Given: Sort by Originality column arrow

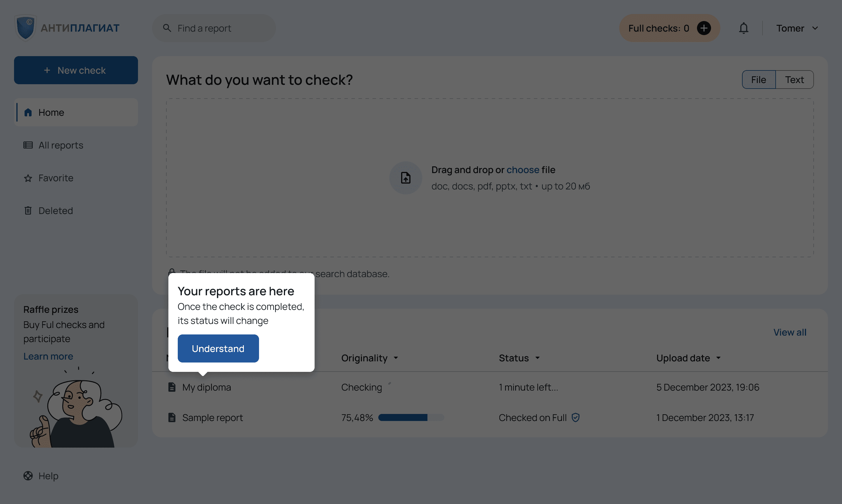Looking at the screenshot, I should (x=396, y=358).
